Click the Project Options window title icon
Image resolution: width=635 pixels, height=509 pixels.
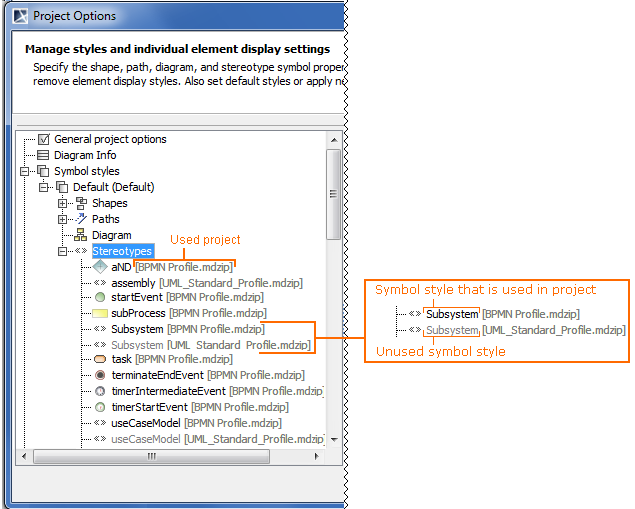(x=20, y=16)
